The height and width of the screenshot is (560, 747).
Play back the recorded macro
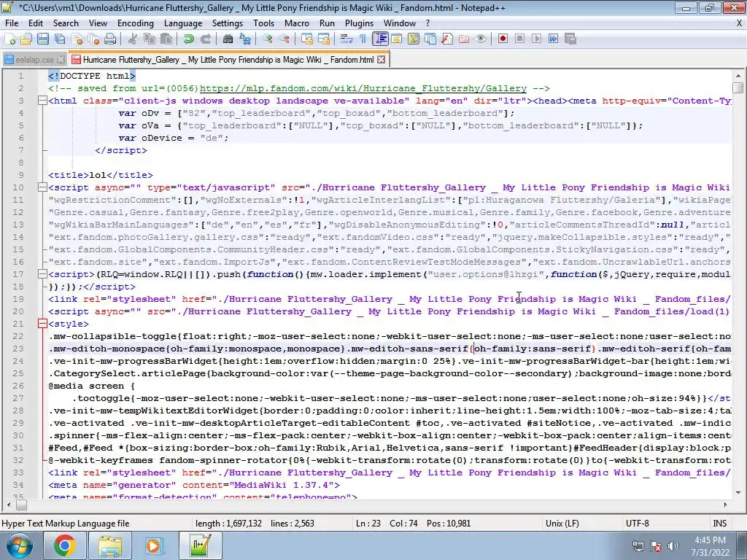coord(536,39)
